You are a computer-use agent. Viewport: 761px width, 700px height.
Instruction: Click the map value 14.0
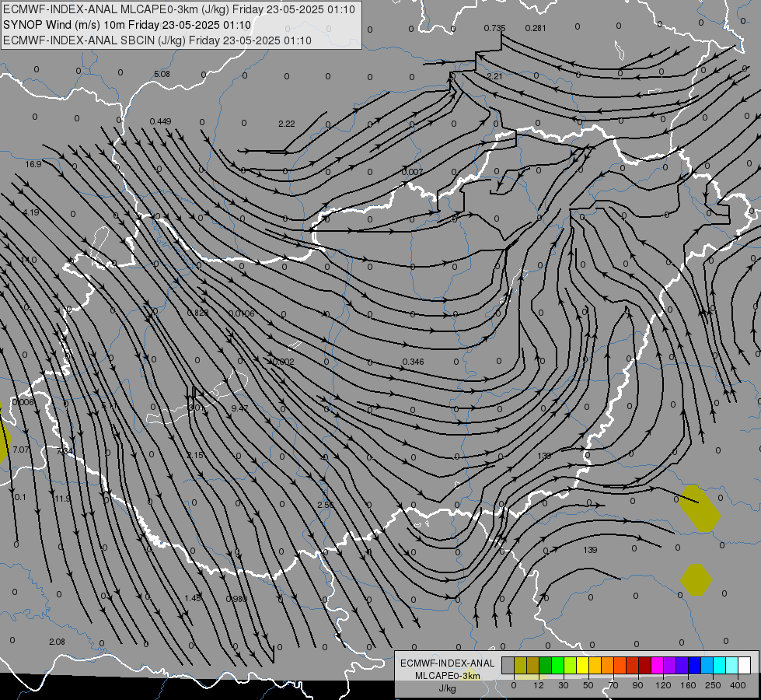click(29, 260)
